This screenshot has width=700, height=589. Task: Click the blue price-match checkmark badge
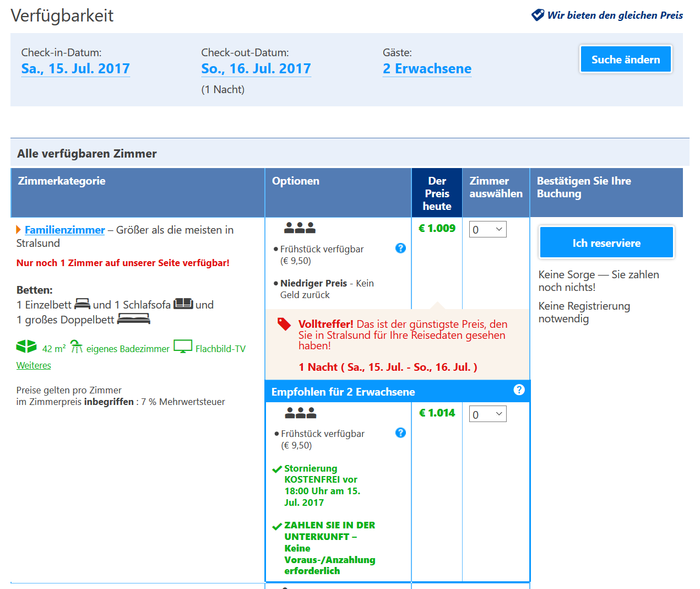point(536,15)
